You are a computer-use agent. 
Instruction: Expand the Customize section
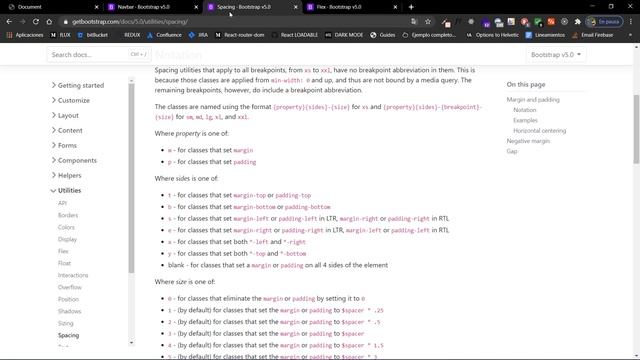coord(70,100)
